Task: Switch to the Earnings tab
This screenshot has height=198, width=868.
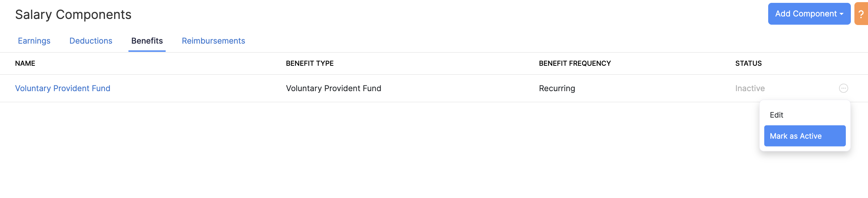Action: [x=34, y=41]
